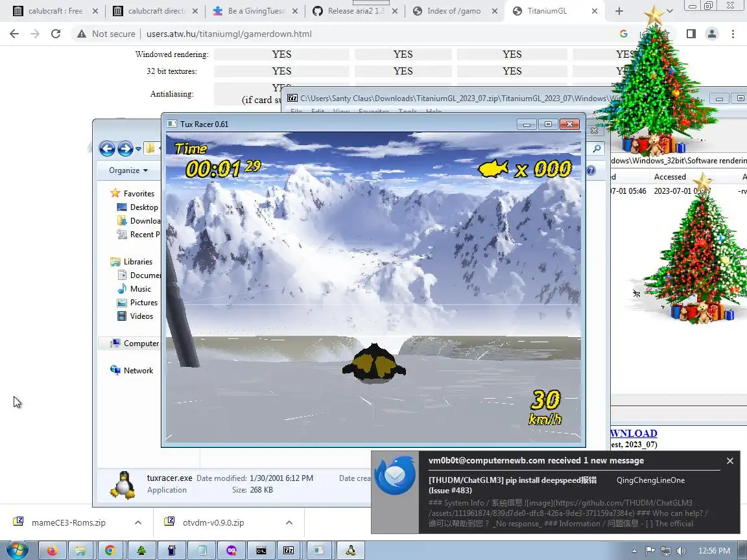Screen dimensions: 747x560
Task: Open mameCE3-Roms.zip download item
Action: [69, 522]
